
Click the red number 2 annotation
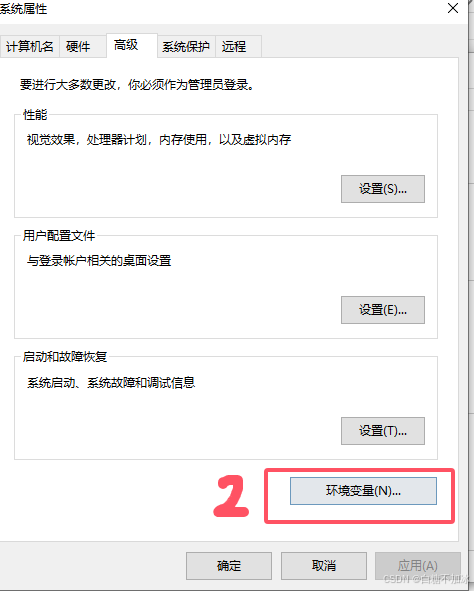point(231,496)
